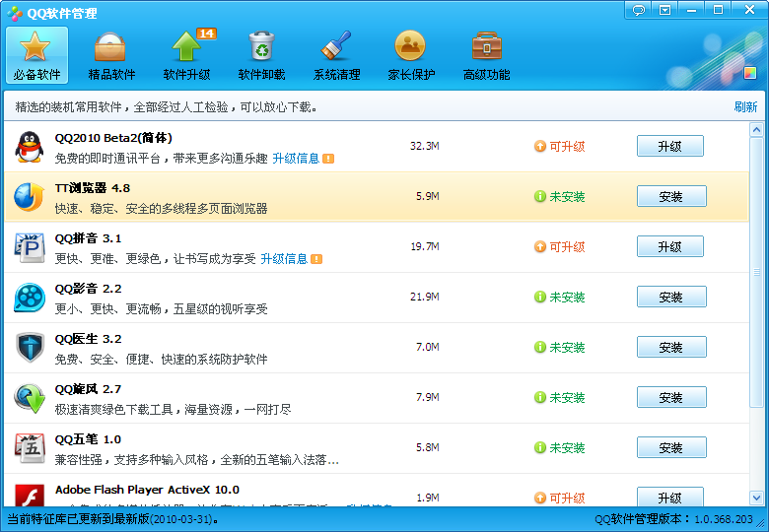Click orange info badge beside QQ拼音 升级信息
769x532 pixels.
(x=316, y=259)
